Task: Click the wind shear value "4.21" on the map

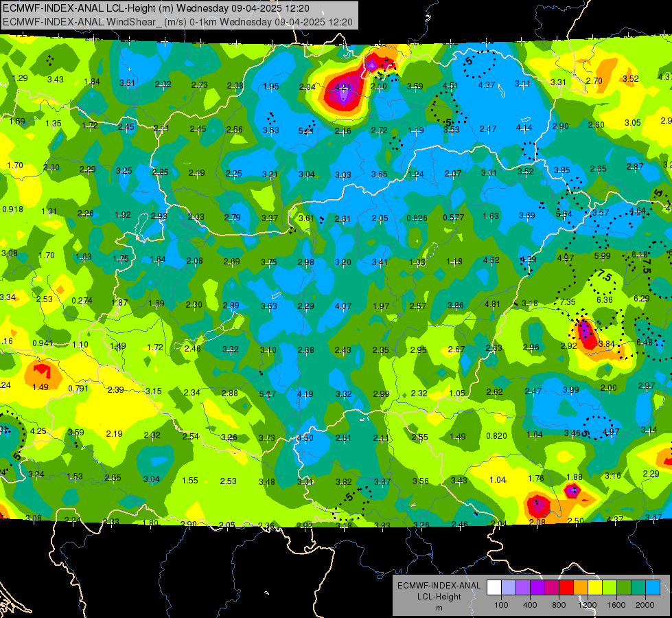Action: [x=343, y=87]
